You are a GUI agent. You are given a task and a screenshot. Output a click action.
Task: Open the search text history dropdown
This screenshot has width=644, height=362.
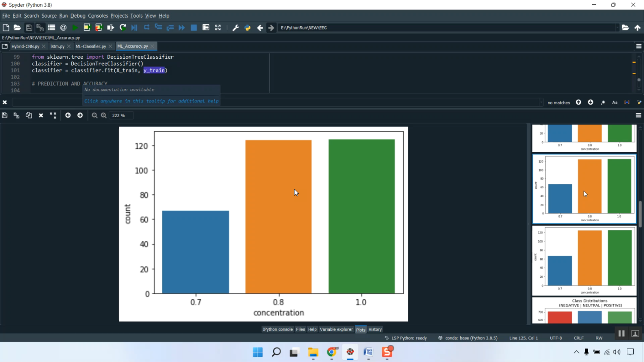pyautogui.click(x=541, y=103)
